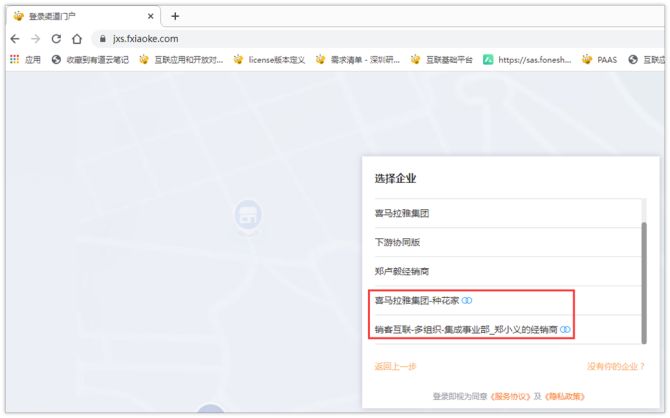The image size is (670, 418).
Task: Select enterprise 下游协同版
Action: tap(396, 242)
